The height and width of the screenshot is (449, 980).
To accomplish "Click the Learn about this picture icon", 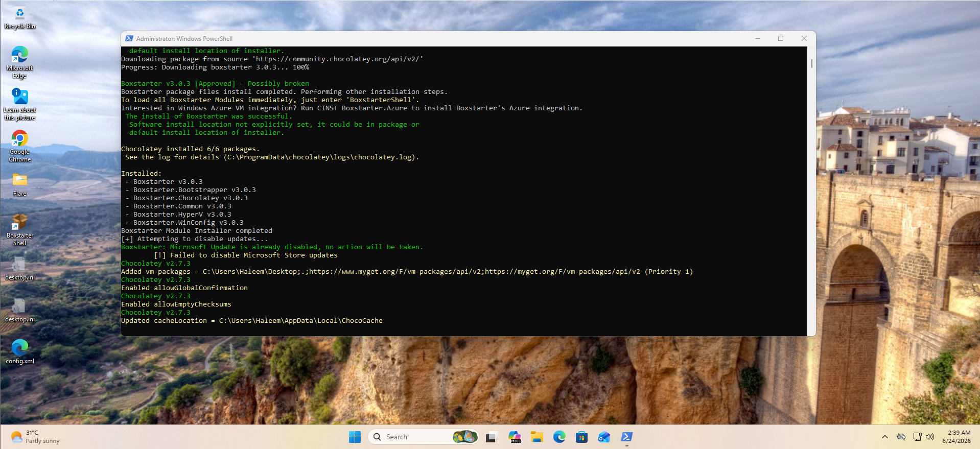I will pyautogui.click(x=20, y=104).
